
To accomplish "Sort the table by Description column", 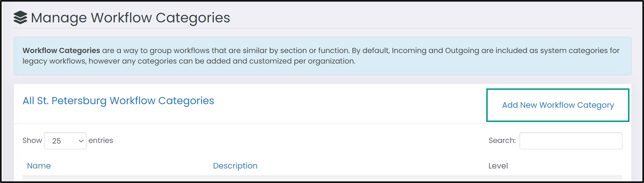I will point(235,166).
